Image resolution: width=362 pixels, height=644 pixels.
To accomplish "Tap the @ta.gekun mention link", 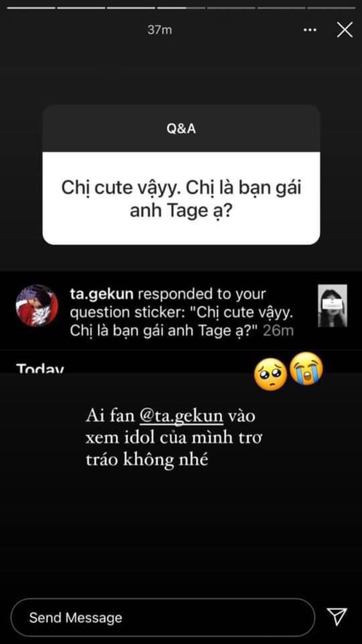I will [182, 416].
